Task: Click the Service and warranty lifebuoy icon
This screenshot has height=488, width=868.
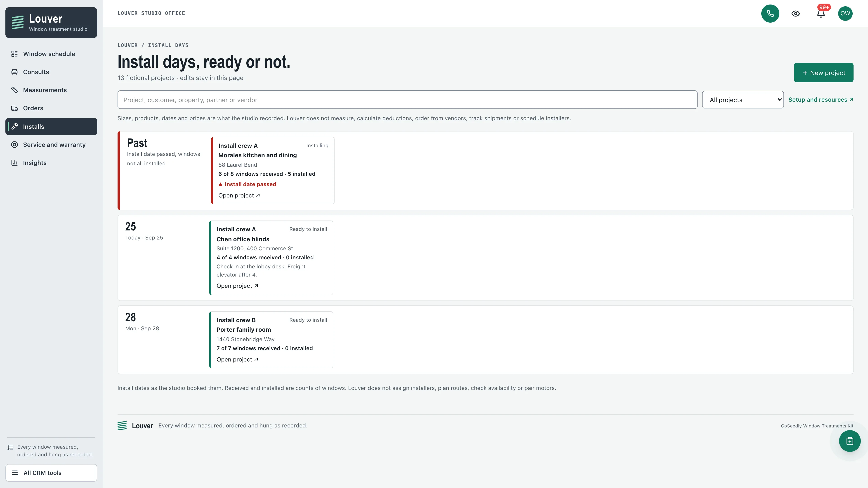Action: click(x=14, y=145)
